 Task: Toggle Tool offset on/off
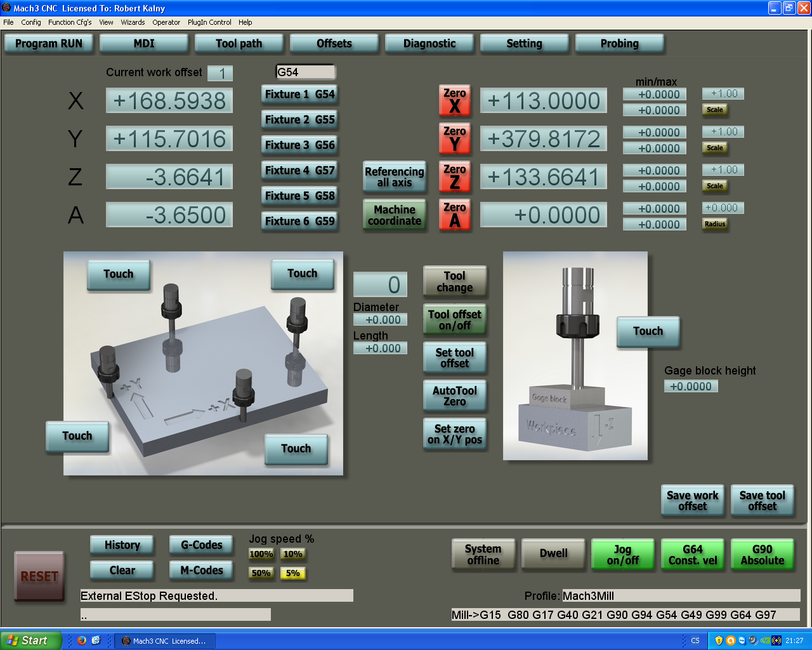click(x=454, y=320)
